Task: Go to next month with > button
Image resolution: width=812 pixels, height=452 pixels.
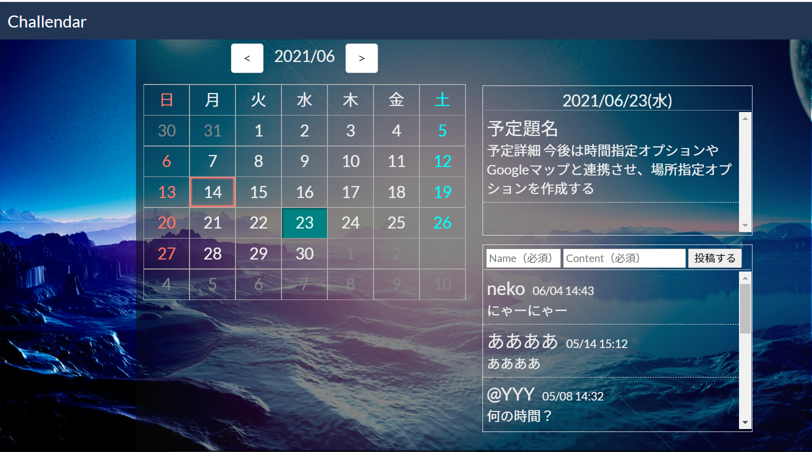Action: tap(361, 58)
